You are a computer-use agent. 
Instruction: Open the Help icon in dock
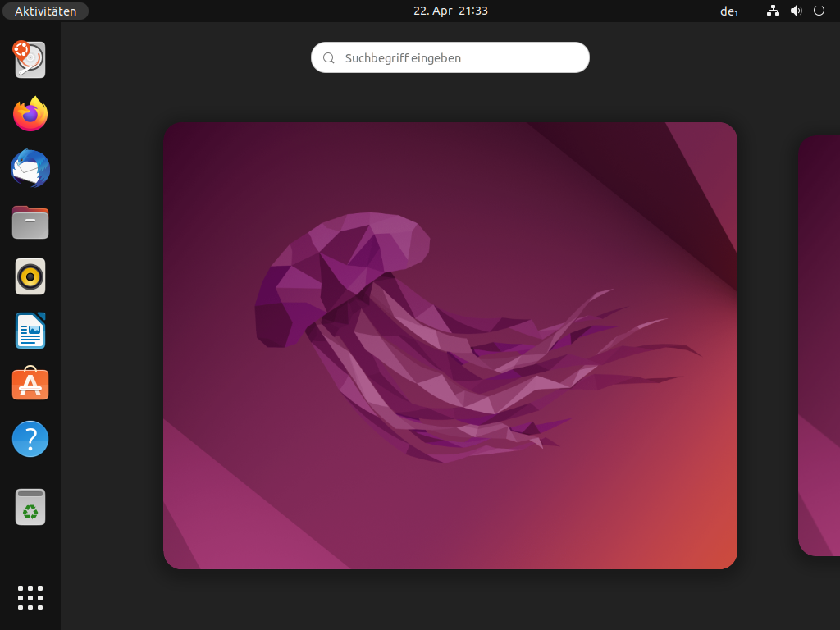(x=30, y=439)
